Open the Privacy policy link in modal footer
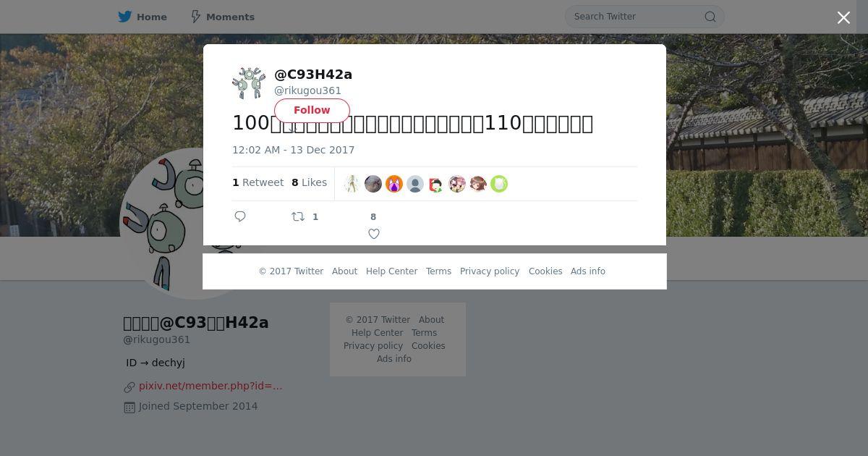 coord(490,271)
